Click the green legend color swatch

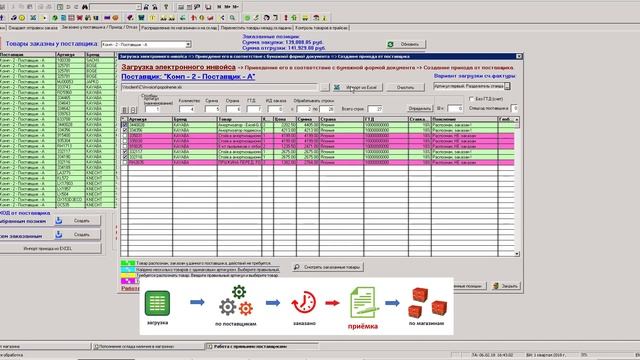(128, 264)
